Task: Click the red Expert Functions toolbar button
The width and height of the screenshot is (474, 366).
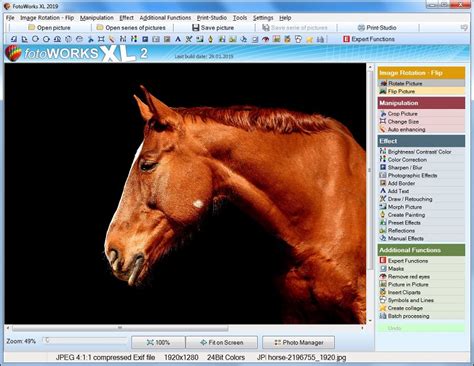Action: tap(369, 39)
